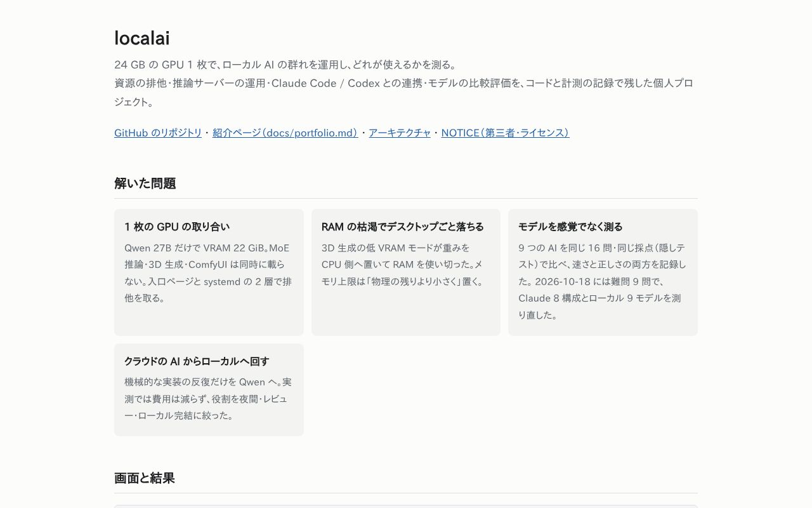Click description text starting Qwen 27B だけで VRAM
The height and width of the screenshot is (508, 812).
point(209,273)
